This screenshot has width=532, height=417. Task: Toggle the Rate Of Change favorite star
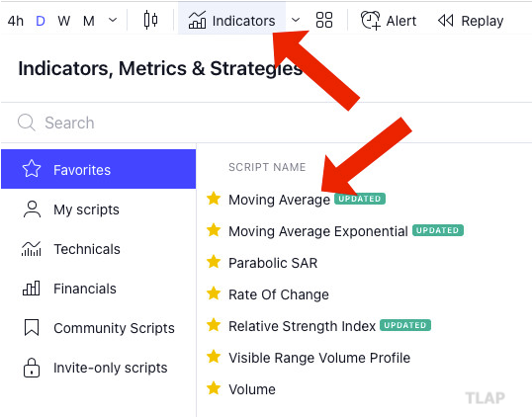(214, 293)
